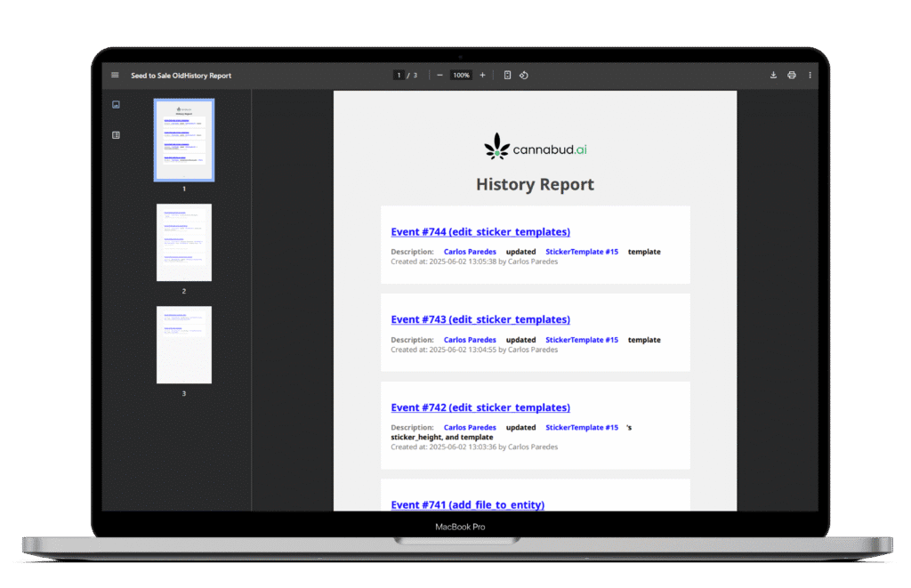Click the zoom out minus icon
This screenshot has height=588, width=911.
439,76
